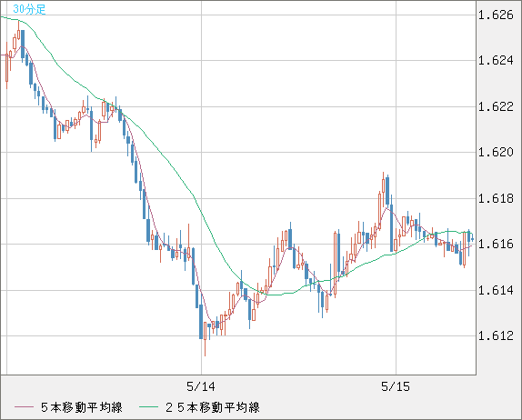Click the 1.624 price axis label
The width and height of the screenshot is (522, 420).
pos(496,61)
